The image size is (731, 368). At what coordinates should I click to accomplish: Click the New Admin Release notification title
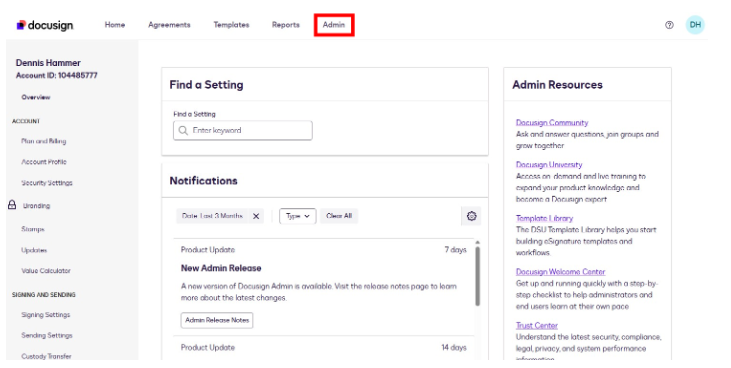click(x=221, y=268)
